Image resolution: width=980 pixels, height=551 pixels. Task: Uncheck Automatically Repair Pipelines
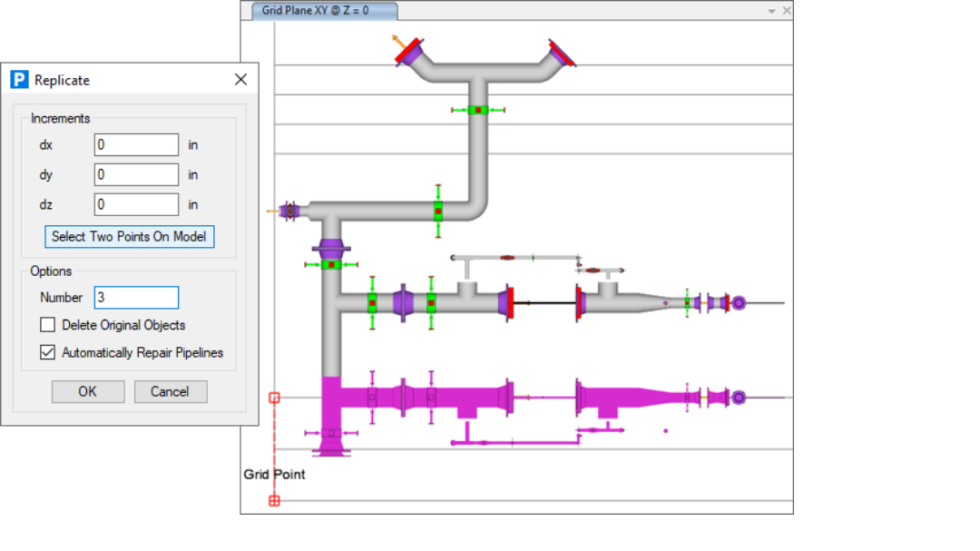[x=48, y=353]
